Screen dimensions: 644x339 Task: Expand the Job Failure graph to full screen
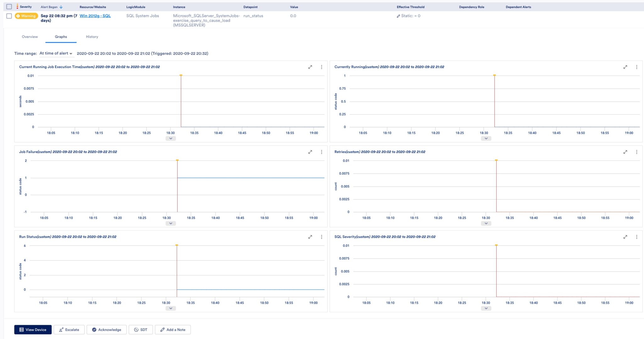point(310,152)
